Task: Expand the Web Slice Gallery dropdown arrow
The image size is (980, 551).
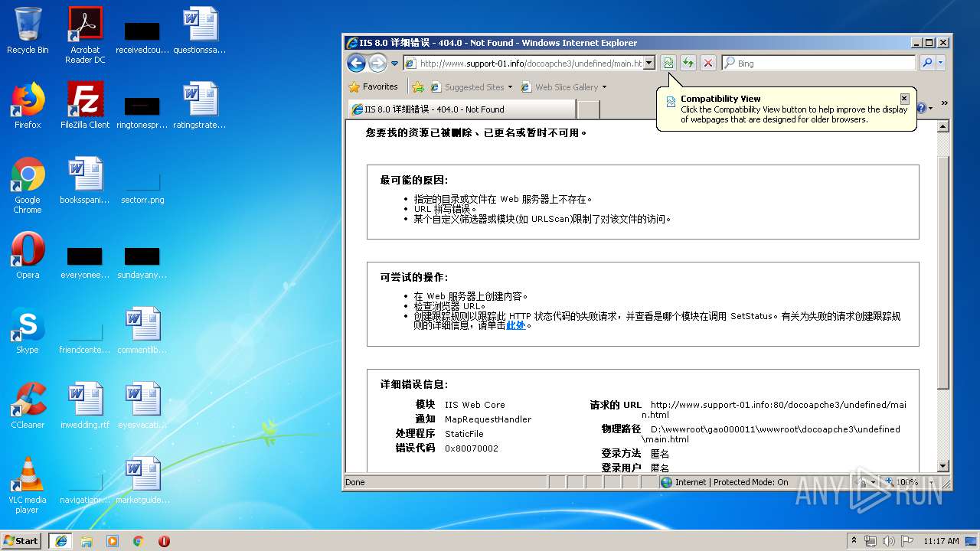Action: [604, 87]
